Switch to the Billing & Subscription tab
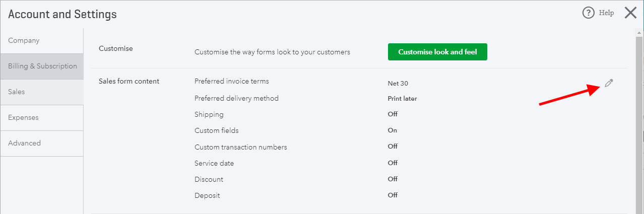Image resolution: width=644 pixels, height=214 pixels. [42, 66]
